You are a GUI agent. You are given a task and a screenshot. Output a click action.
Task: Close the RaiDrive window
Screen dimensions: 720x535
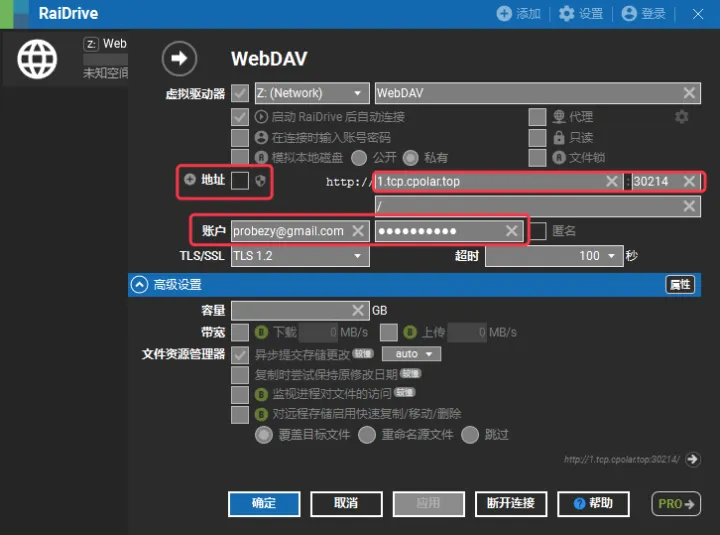pos(698,14)
